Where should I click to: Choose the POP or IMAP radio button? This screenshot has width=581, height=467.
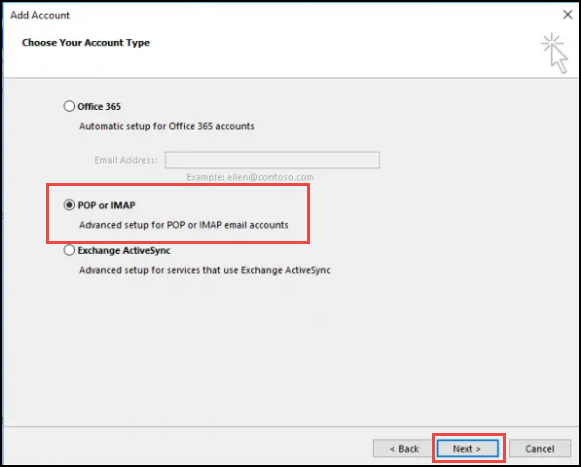pos(69,205)
